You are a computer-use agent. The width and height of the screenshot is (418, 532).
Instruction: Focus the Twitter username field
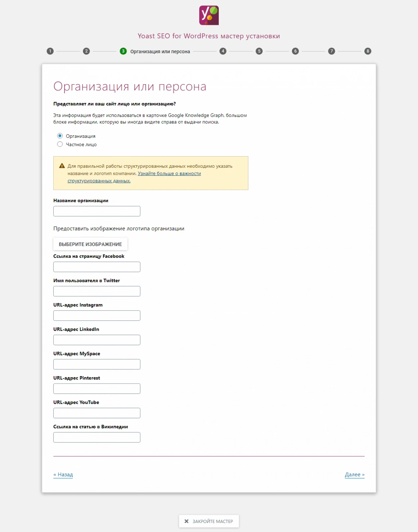[97, 291]
